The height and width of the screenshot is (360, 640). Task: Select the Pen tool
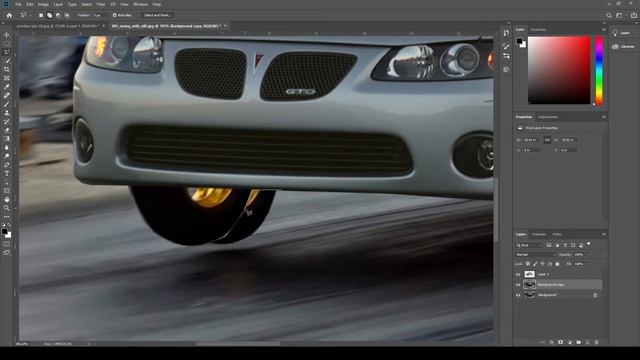coord(7,165)
